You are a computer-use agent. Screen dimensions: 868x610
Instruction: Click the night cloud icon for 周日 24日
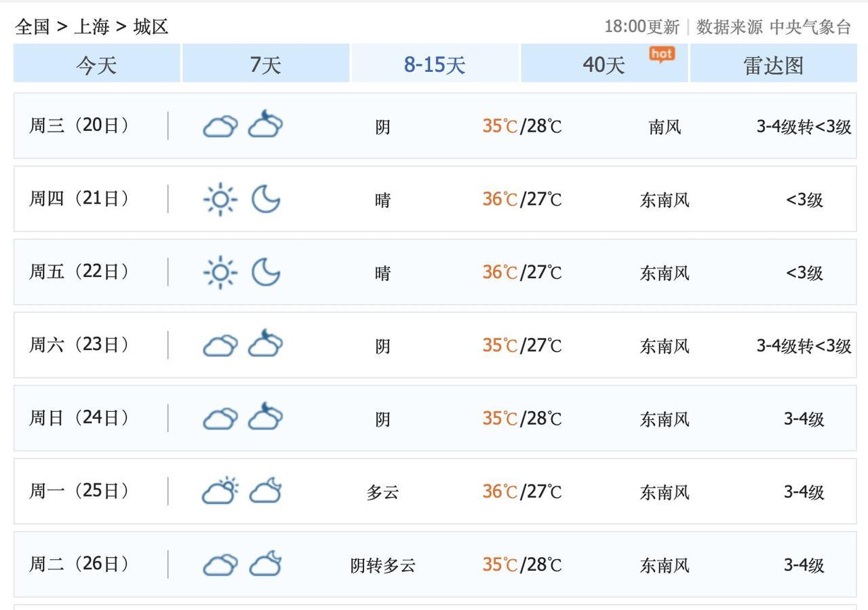265,417
